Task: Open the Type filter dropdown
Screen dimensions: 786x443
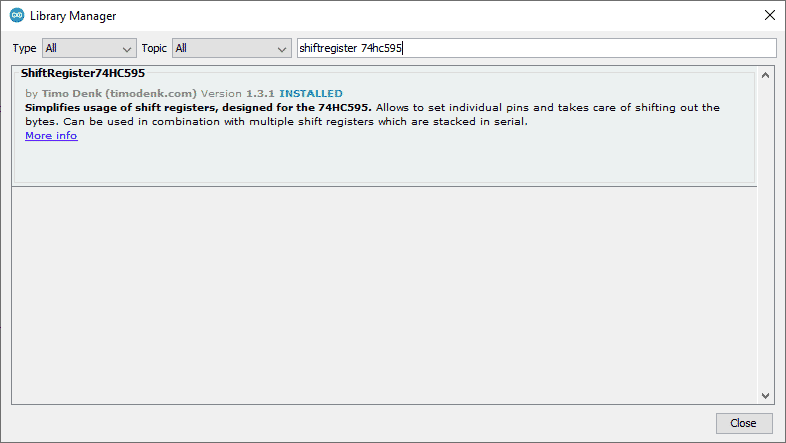Action: (89, 48)
